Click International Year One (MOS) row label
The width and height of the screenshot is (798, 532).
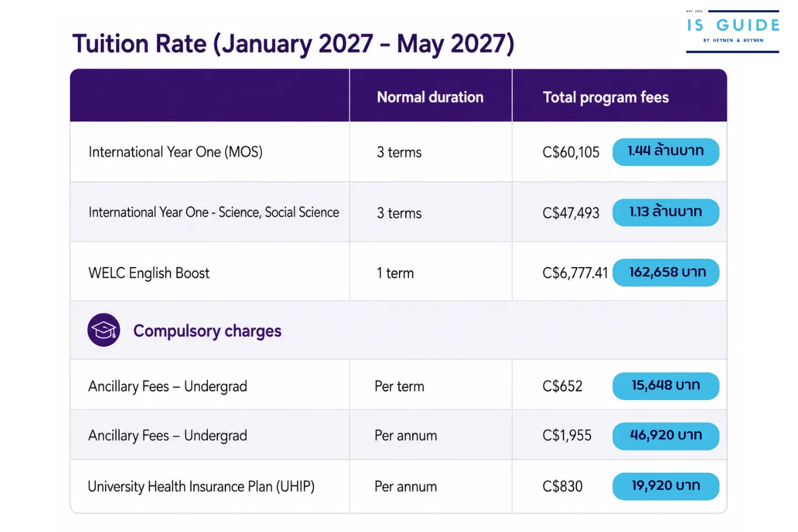click(x=176, y=152)
